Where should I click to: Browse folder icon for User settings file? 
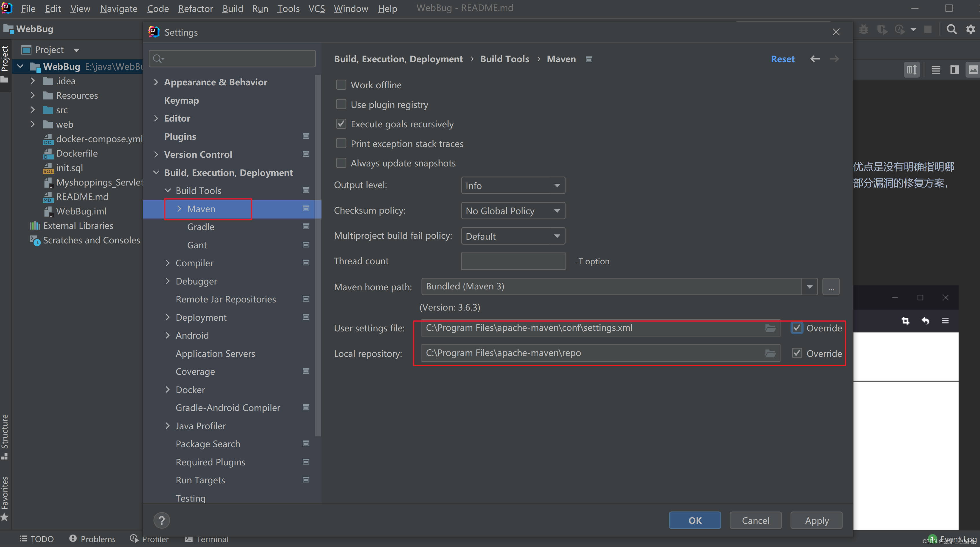pos(770,328)
